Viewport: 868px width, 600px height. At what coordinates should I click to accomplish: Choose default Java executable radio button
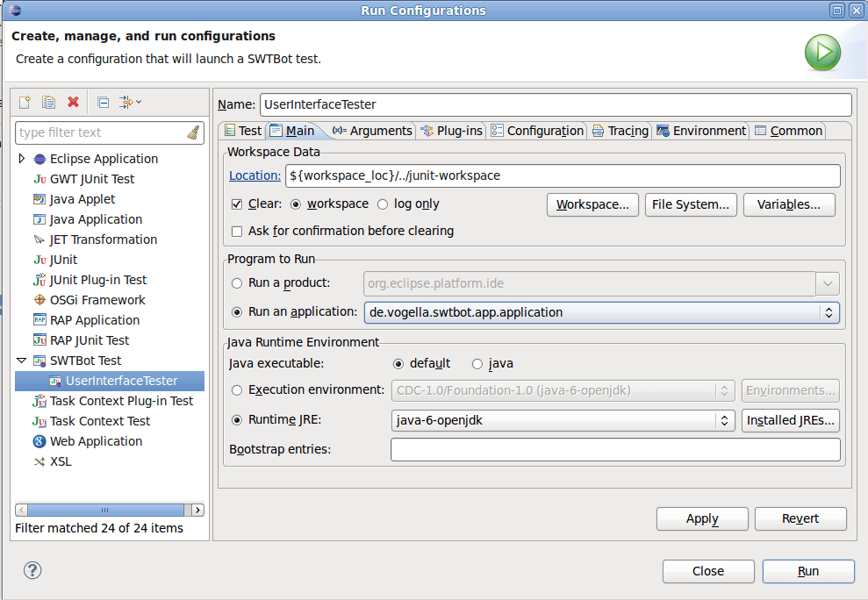click(x=398, y=364)
